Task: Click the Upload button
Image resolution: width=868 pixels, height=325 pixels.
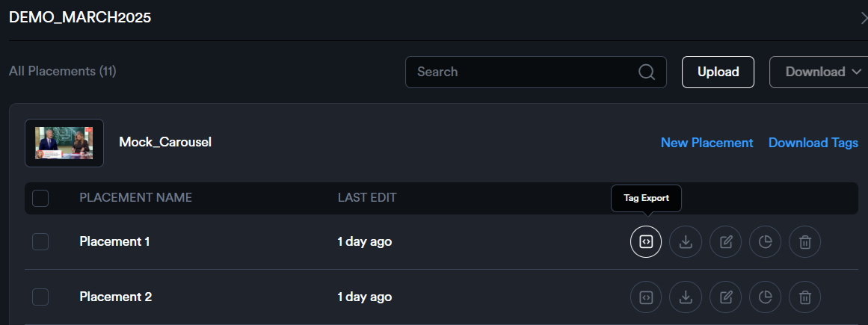Action: tap(718, 72)
